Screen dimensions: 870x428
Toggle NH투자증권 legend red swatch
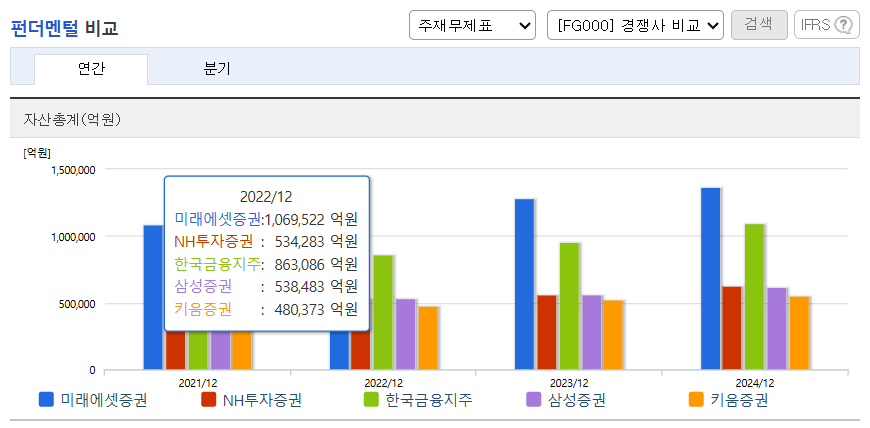click(209, 400)
